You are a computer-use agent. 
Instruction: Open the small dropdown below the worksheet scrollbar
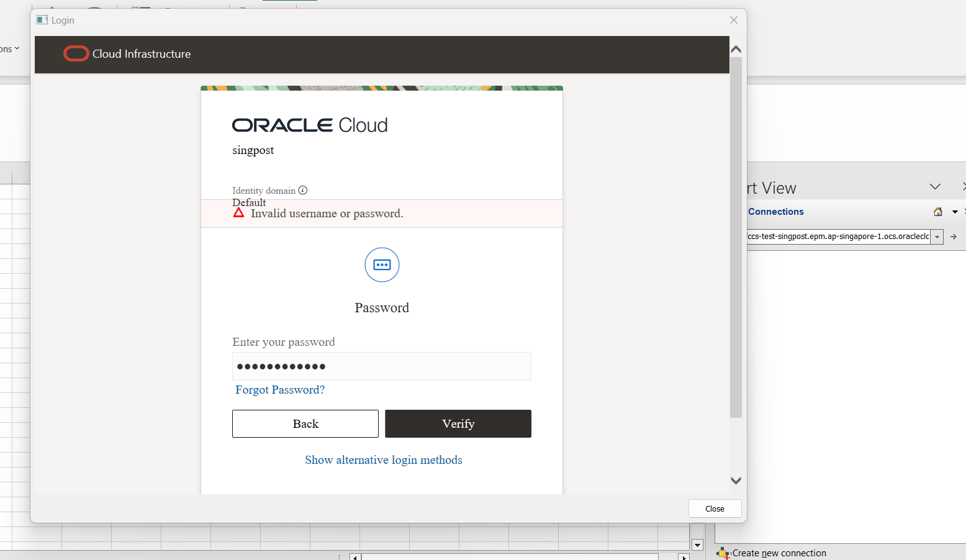click(x=697, y=544)
